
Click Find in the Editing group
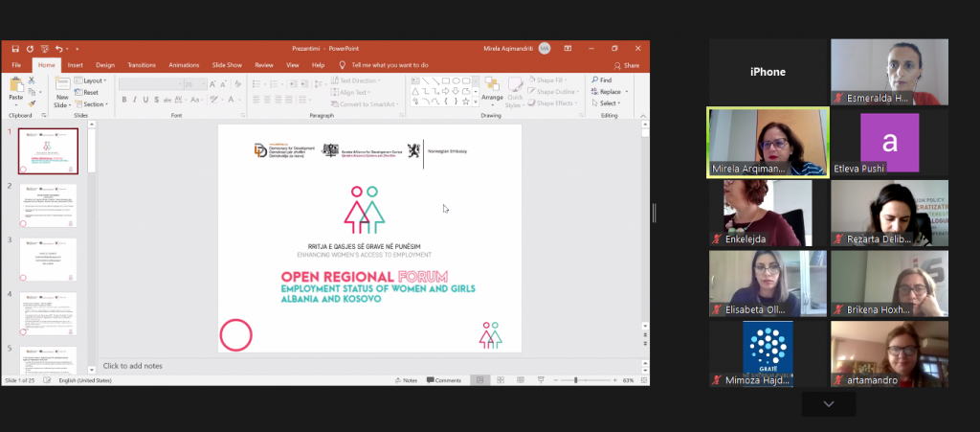pos(602,80)
